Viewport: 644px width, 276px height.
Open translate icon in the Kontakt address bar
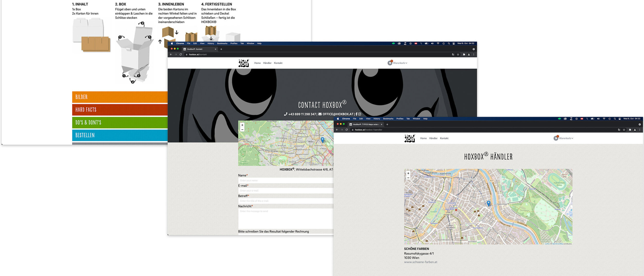[x=453, y=54]
